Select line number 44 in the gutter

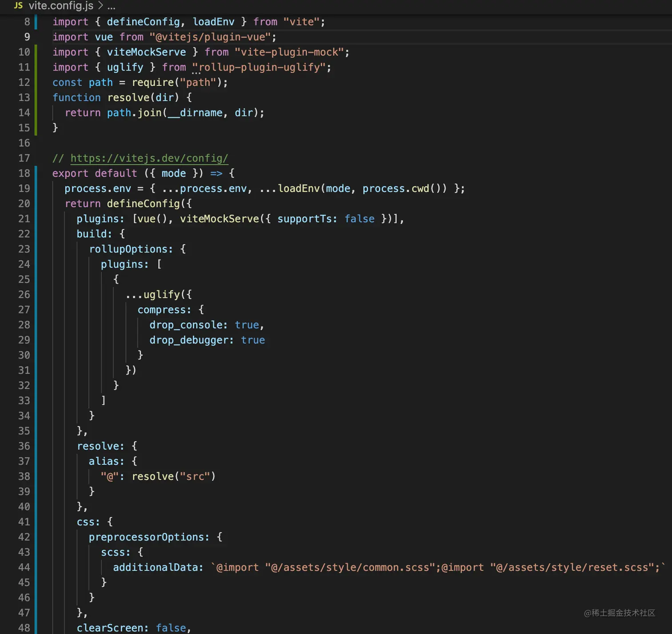pyautogui.click(x=24, y=567)
